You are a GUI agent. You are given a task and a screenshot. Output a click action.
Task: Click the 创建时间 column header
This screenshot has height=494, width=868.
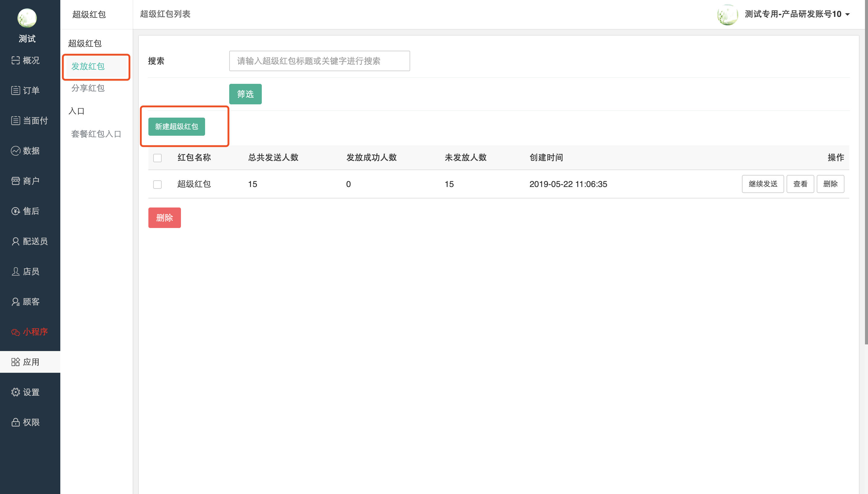pyautogui.click(x=546, y=157)
